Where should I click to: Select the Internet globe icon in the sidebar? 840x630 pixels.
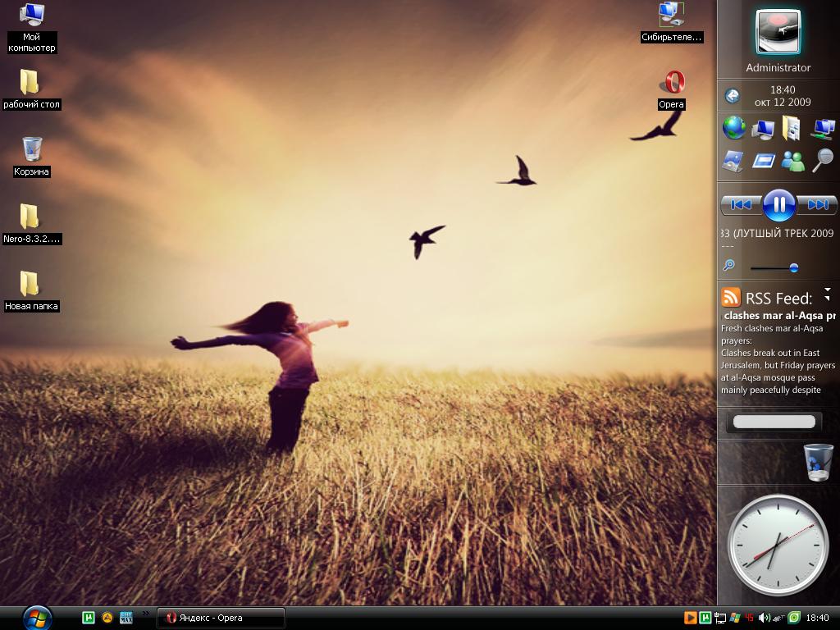(733, 130)
